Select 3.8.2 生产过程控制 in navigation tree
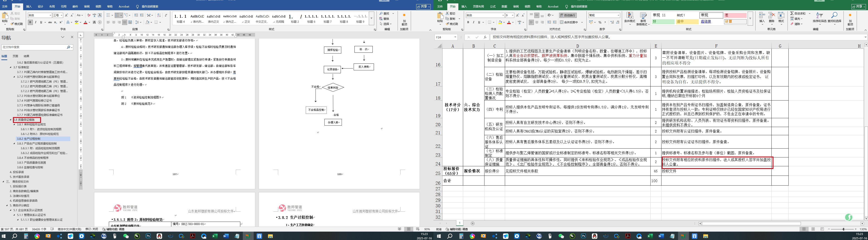Viewport: 868px width, 240px height. 29,139
